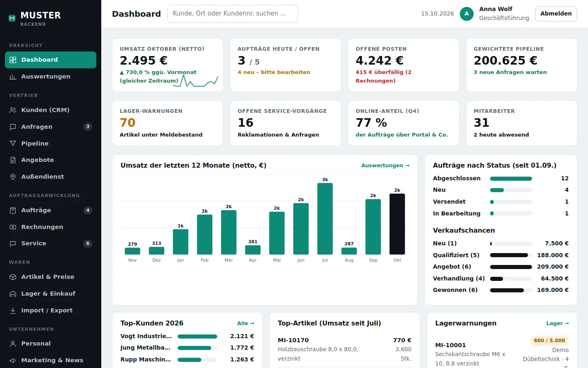Click Anna Wolf's avatar circle

tap(467, 13)
